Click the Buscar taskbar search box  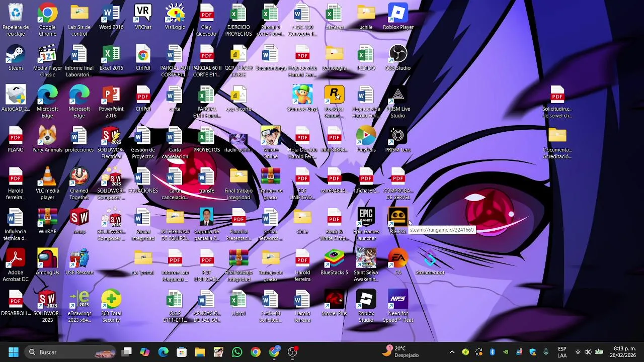[x=70, y=352]
